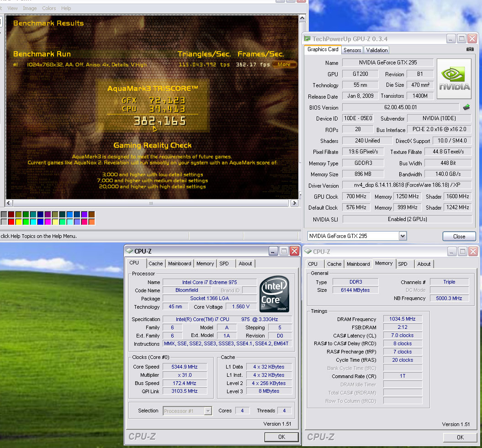The width and height of the screenshot is (482, 448).
Task: Click the Paint status bar Help Topics message
Action: point(39,236)
